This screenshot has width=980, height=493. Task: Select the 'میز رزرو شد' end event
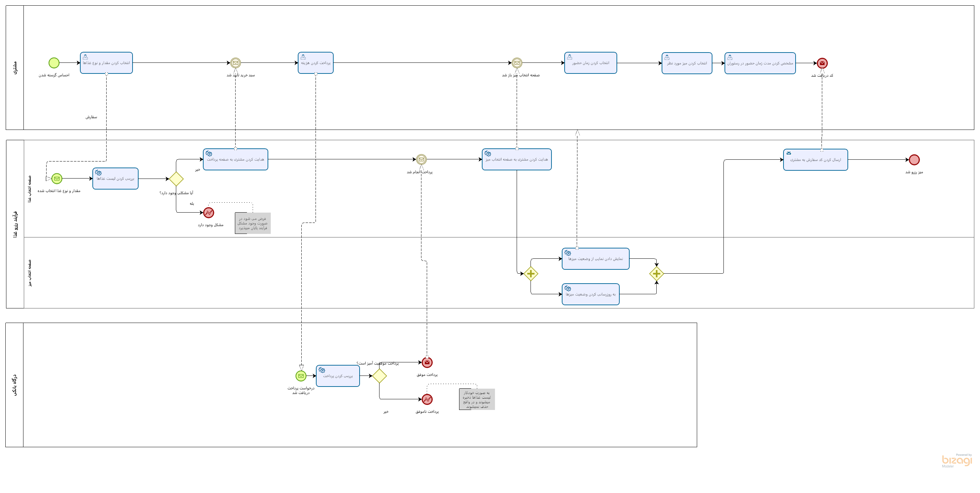tap(914, 160)
